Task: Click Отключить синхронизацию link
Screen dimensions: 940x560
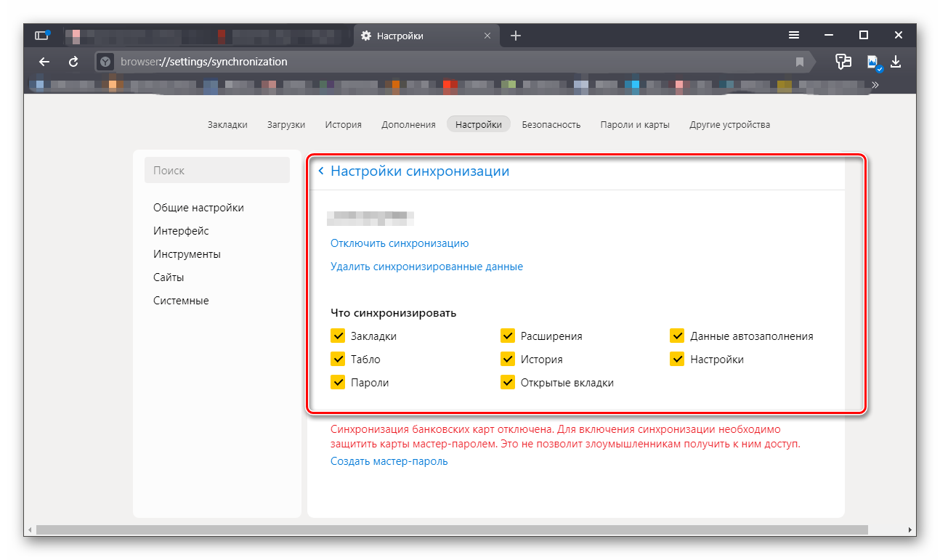Action: 400,243
